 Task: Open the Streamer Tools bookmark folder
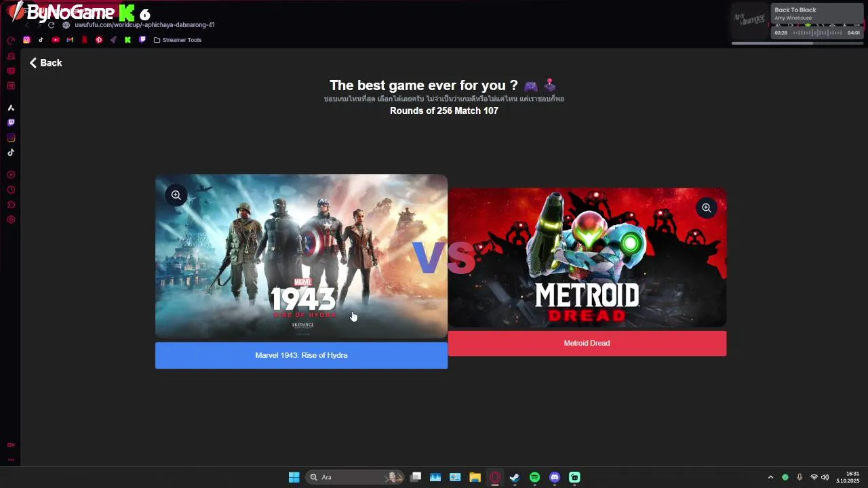[178, 40]
